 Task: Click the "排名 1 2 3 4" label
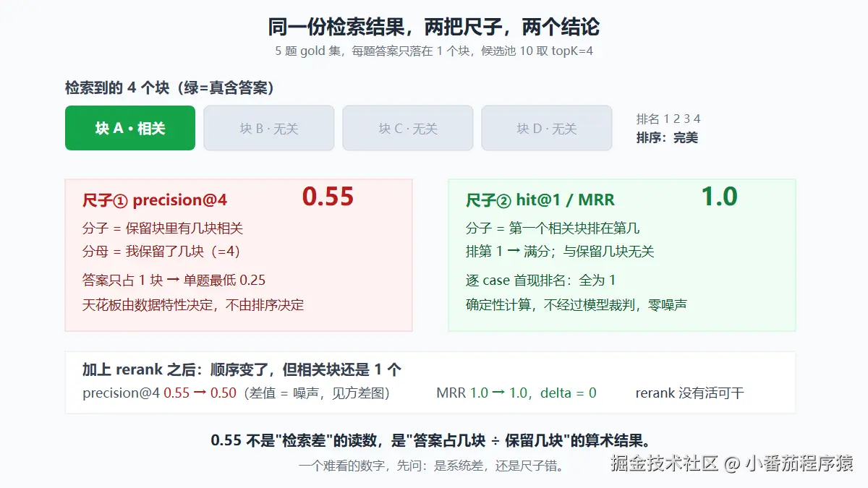tap(668, 119)
